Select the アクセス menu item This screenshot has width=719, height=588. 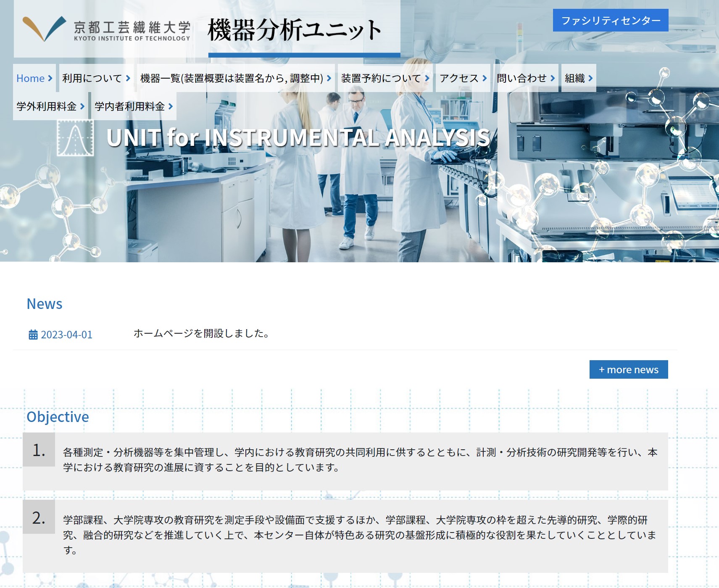(463, 78)
